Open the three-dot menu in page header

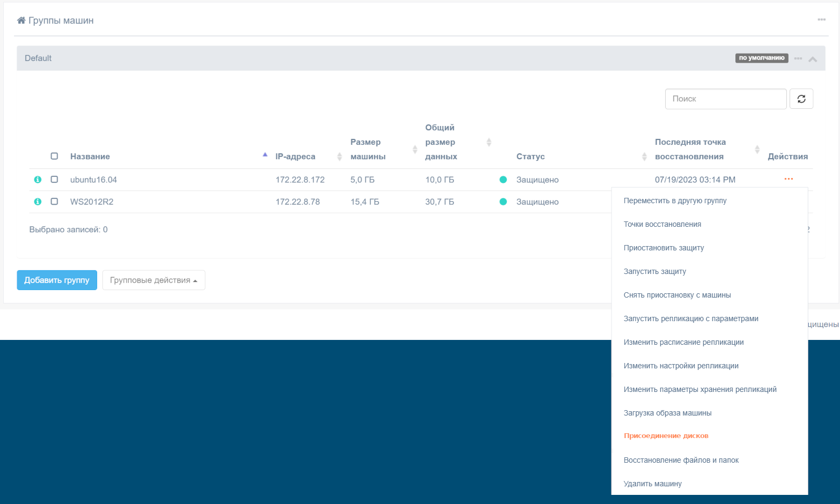pyautogui.click(x=821, y=20)
